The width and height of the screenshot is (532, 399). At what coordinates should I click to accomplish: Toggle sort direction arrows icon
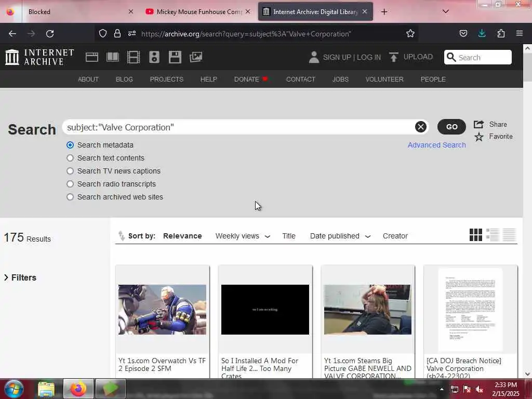122,235
